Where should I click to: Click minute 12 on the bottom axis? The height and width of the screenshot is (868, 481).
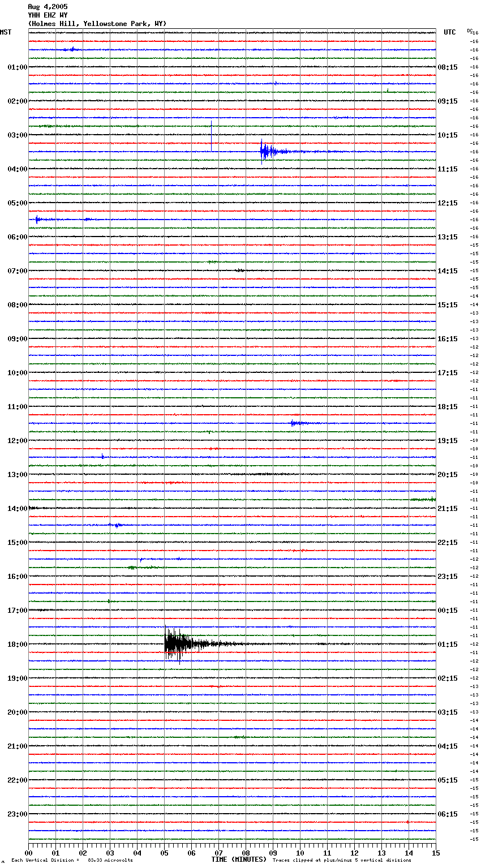pos(354,853)
